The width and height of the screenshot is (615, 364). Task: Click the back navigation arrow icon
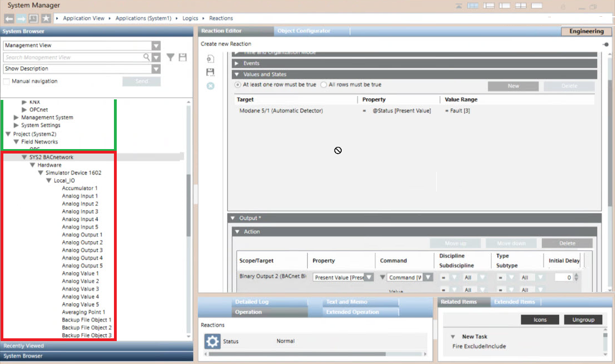pos(9,18)
